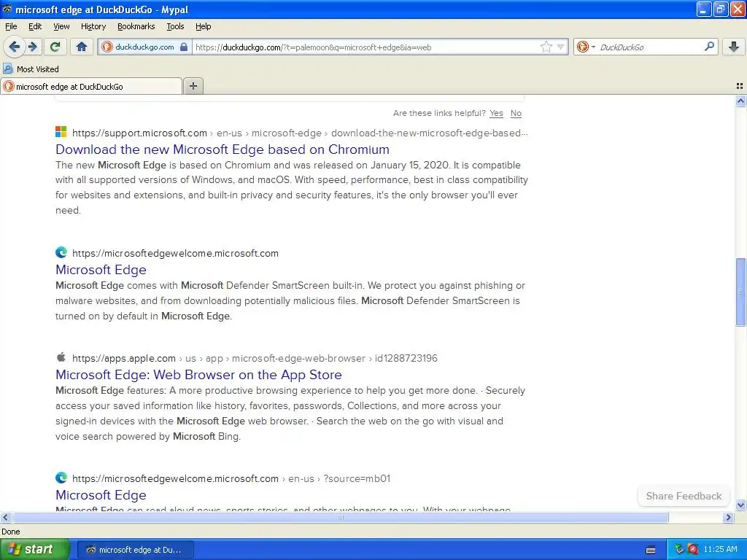Click the vertical scrollbar up arrow

740,101
